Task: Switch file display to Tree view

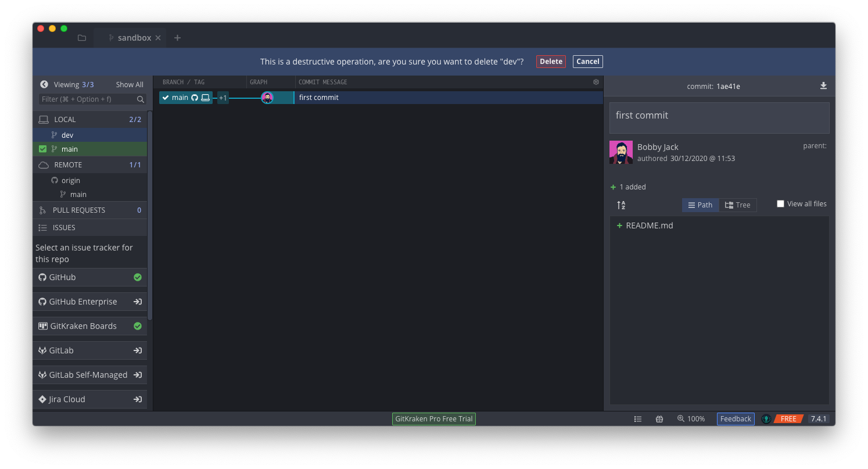Action: point(738,205)
